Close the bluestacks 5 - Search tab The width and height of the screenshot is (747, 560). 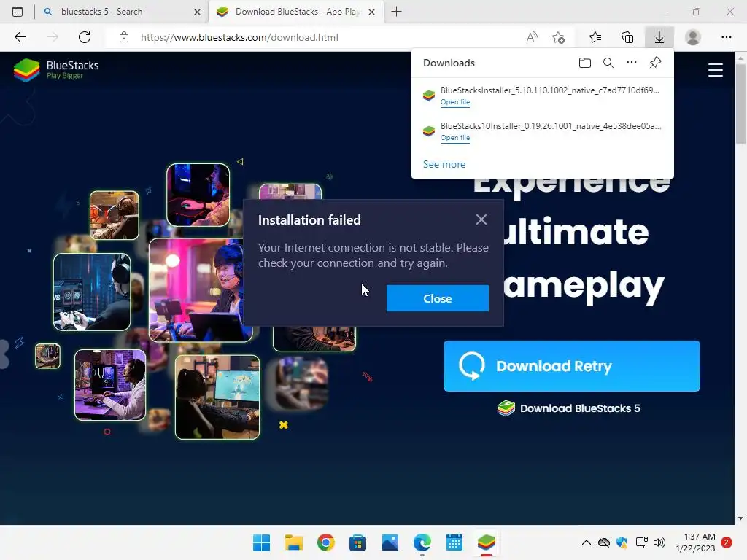(197, 12)
